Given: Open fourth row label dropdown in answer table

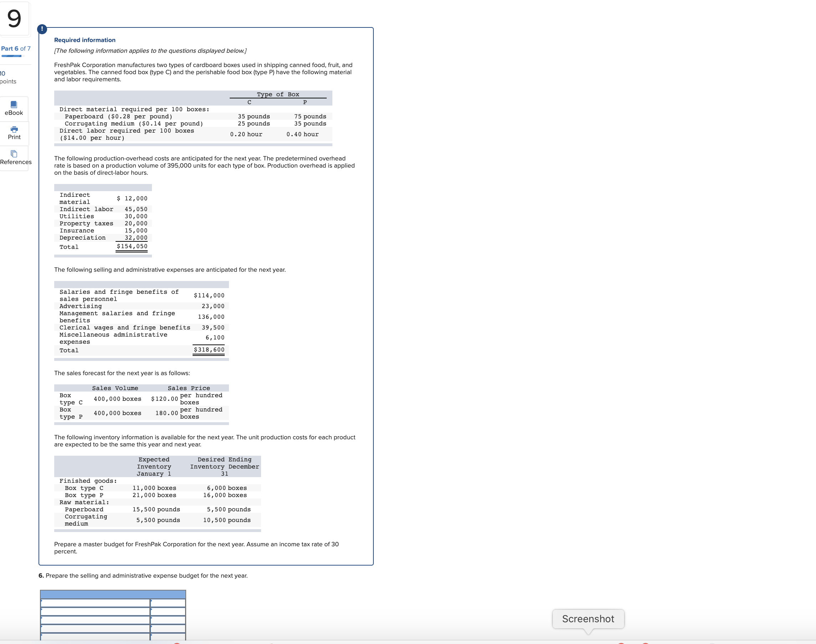Looking at the screenshot, I should [x=95, y=629].
